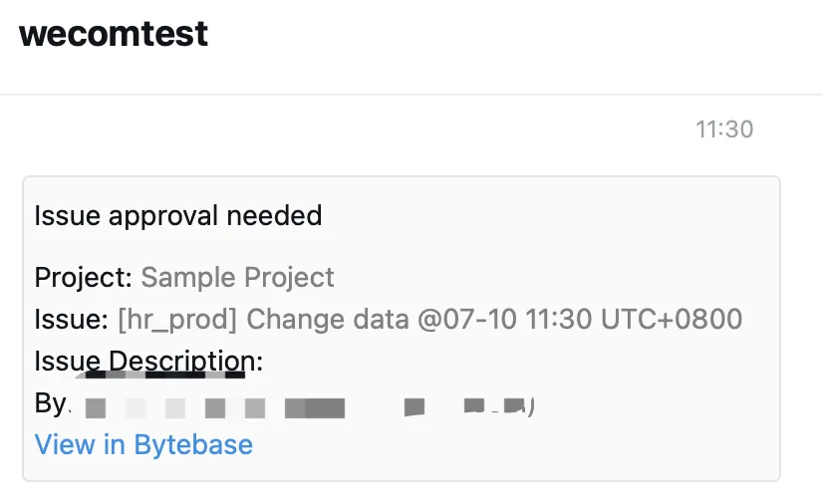Click the "Issue:" field label
Viewport: 823px width, 504px height.
point(71,320)
